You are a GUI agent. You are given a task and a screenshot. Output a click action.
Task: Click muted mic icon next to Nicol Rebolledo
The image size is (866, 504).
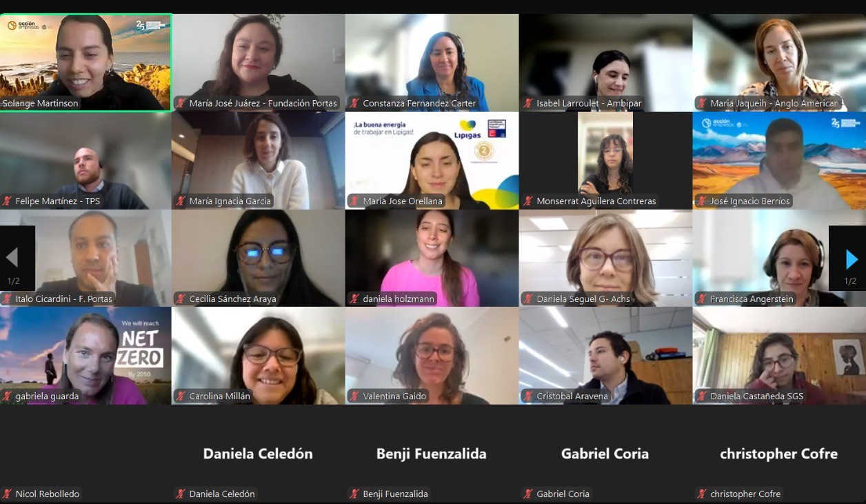point(8,494)
